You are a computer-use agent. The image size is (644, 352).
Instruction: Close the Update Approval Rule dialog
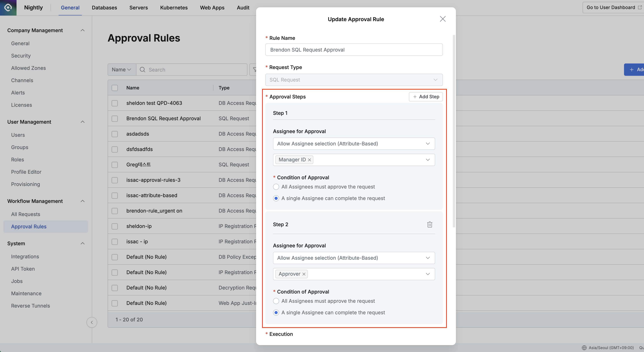[x=442, y=19]
